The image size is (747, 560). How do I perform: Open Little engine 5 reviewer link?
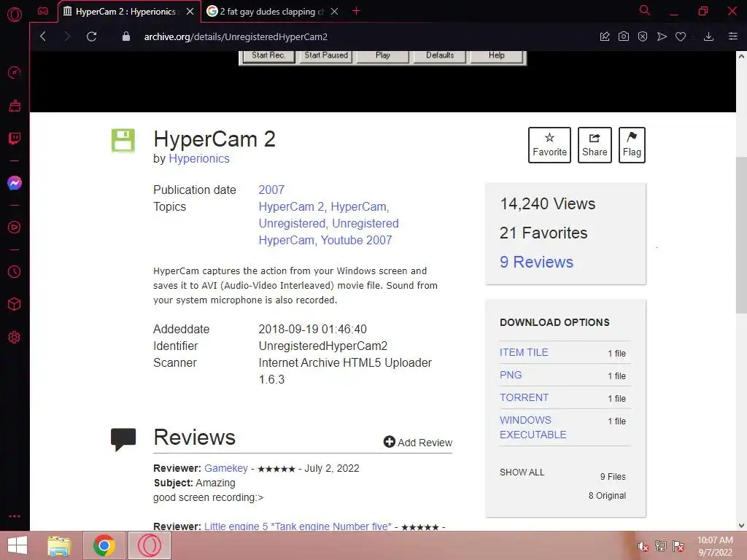pos(298,526)
